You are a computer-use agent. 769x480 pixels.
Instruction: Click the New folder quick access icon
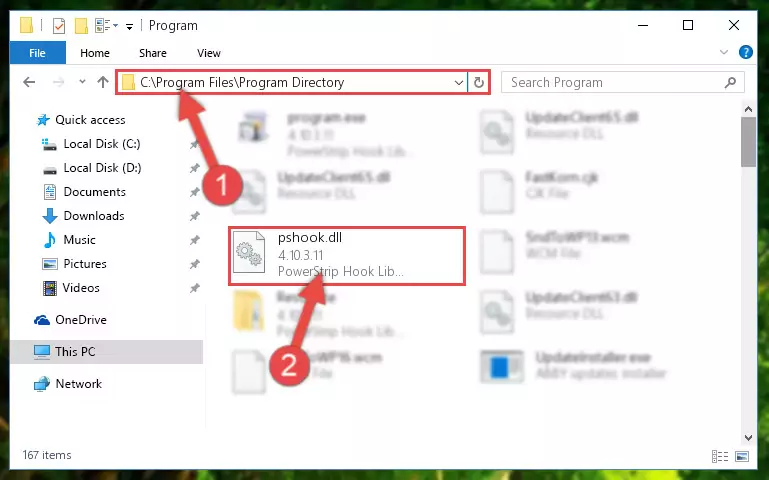pos(81,25)
